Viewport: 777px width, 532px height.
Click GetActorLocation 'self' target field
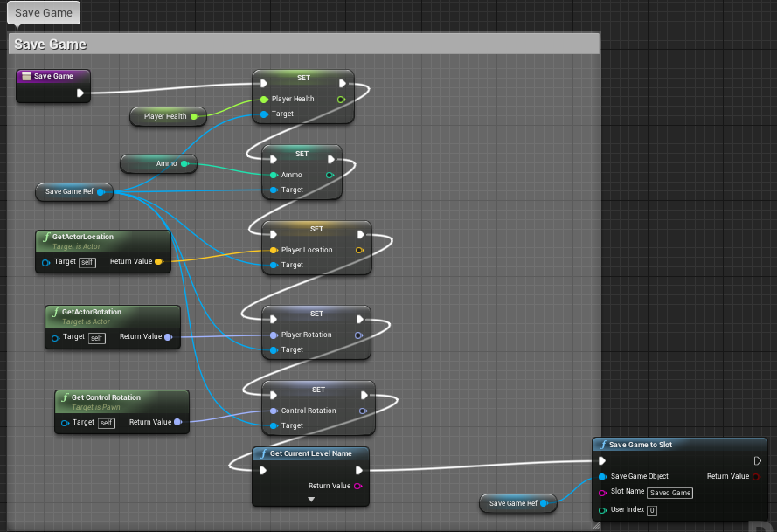point(87,263)
